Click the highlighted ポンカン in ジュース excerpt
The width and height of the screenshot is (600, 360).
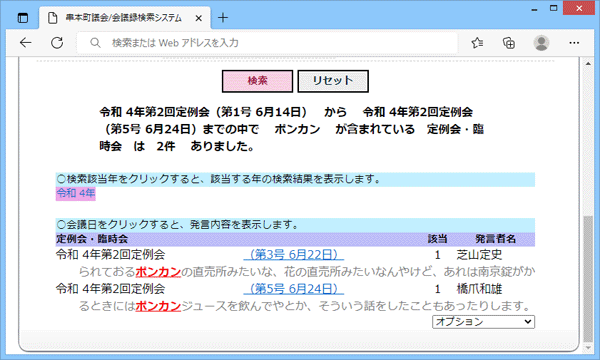158,306
